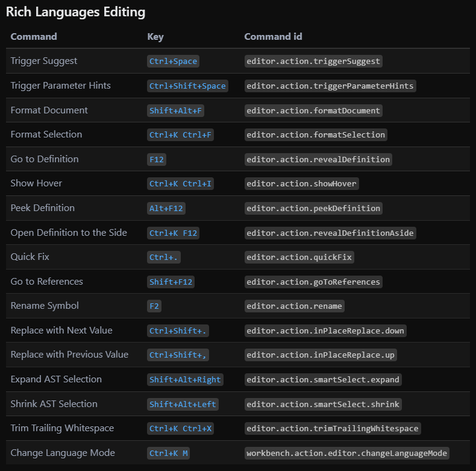The image size is (476, 471).
Task: Select the Ctrl+Space key badge
Action: (x=173, y=62)
